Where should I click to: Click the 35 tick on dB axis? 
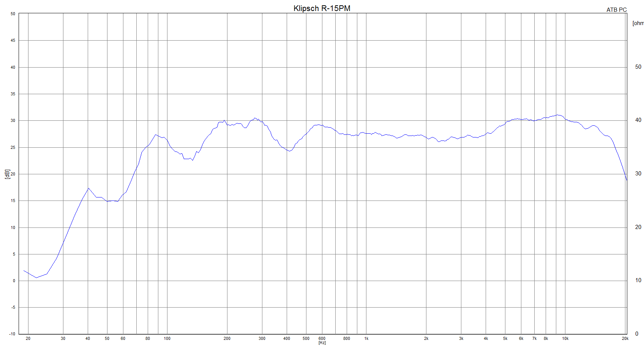pos(13,94)
